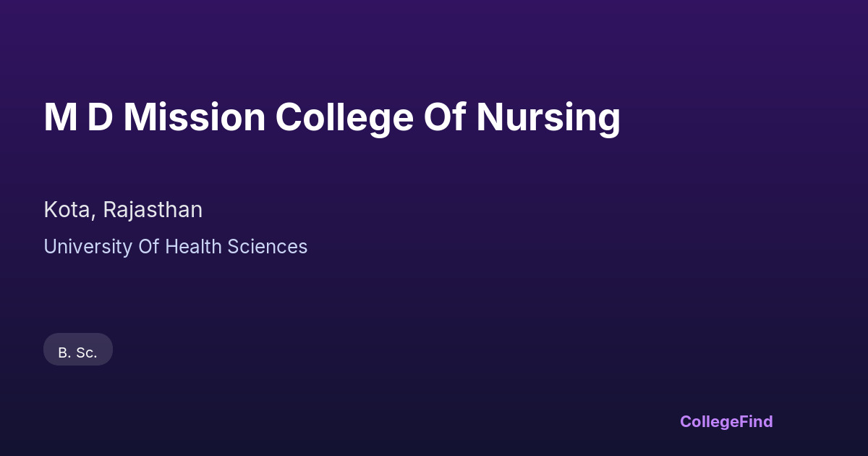
Task: Open the University Of Health Sciences link
Action: tap(175, 247)
